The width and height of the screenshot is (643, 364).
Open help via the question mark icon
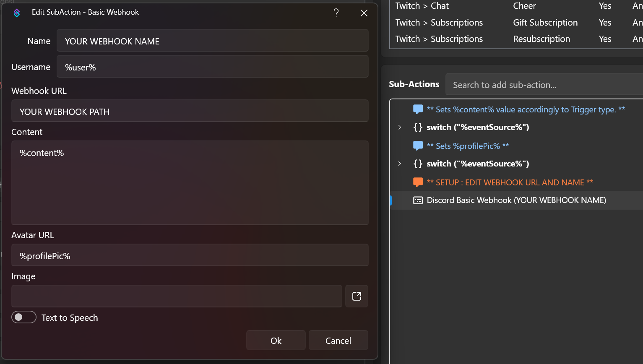(x=336, y=13)
